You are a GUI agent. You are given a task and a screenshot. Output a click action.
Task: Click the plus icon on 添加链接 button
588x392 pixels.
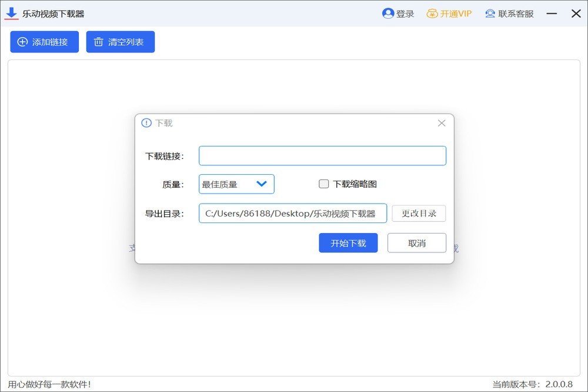point(22,42)
